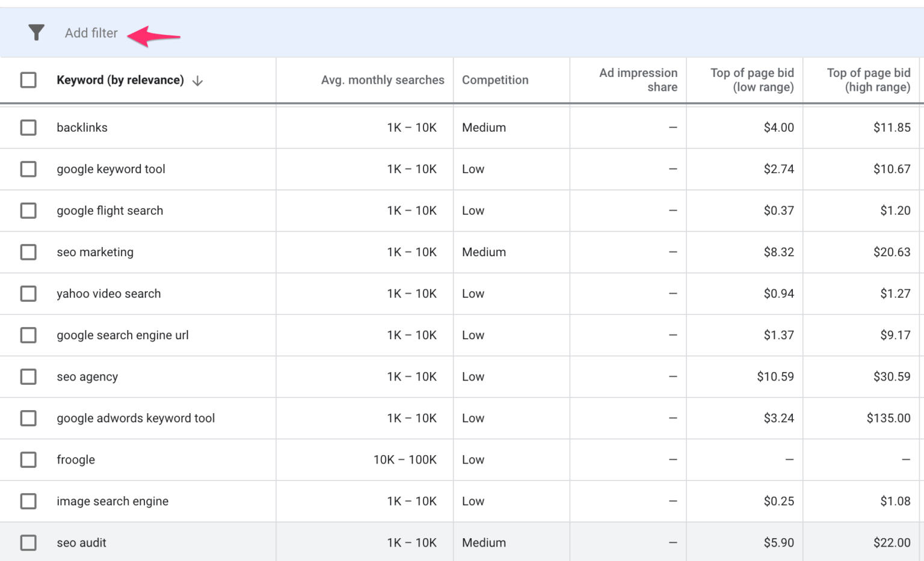Check the seo marketing checkbox

tap(28, 252)
